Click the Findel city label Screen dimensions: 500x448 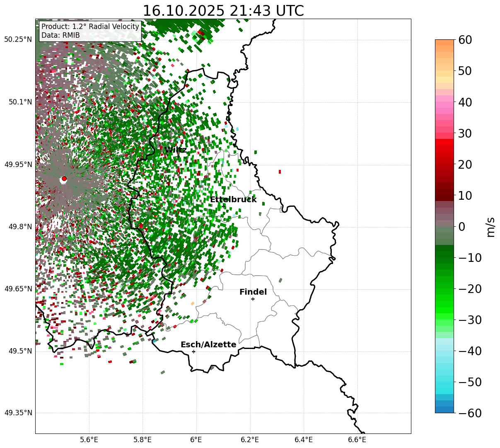(x=253, y=292)
